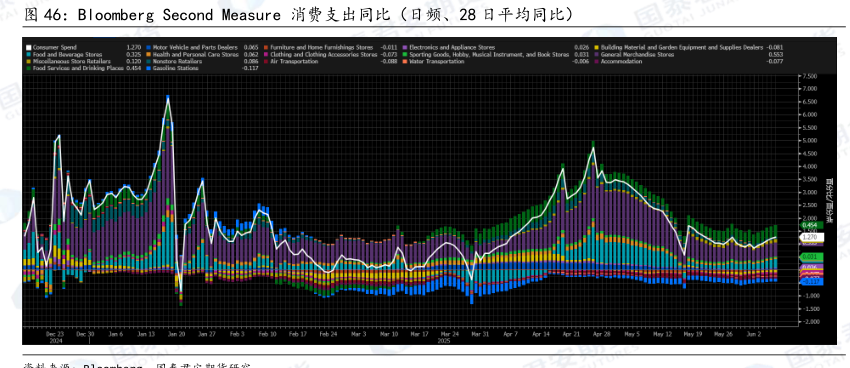Click the blue -0.117 axis value flag
Screen dimensions: 850x368
pos(812,281)
